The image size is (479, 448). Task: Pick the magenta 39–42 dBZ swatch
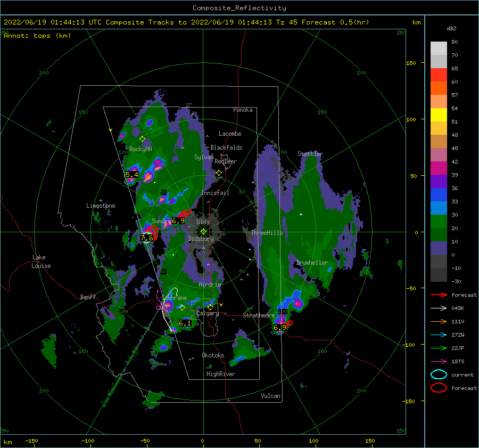[439, 168]
